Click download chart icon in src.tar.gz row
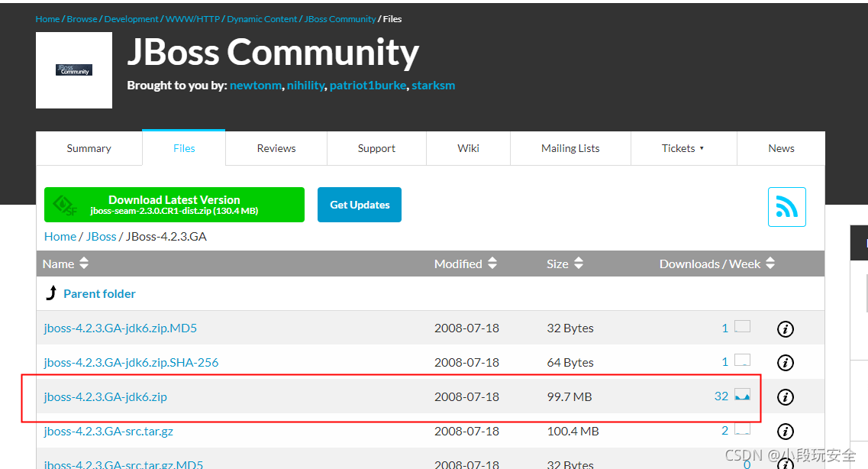The height and width of the screenshot is (469, 868). coord(742,429)
